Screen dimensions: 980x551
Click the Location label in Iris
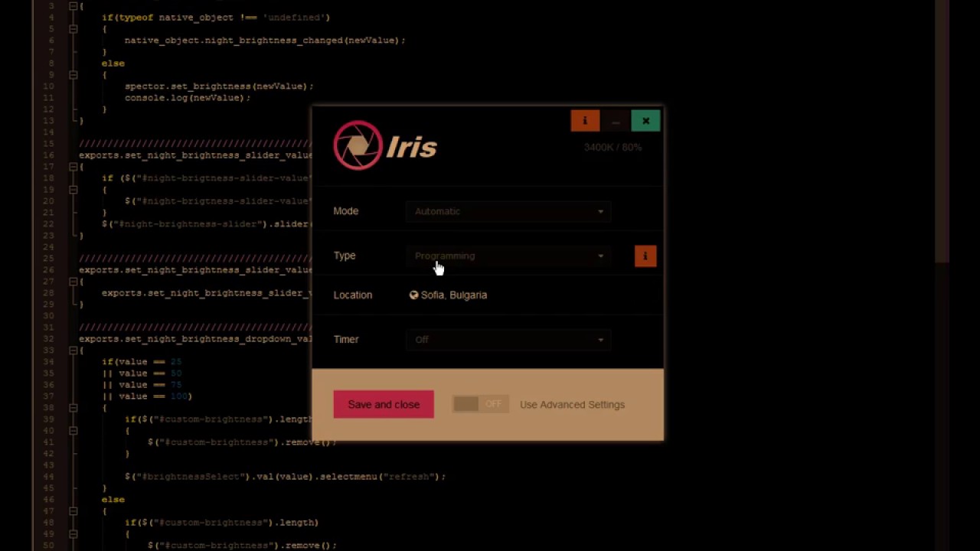tap(353, 295)
